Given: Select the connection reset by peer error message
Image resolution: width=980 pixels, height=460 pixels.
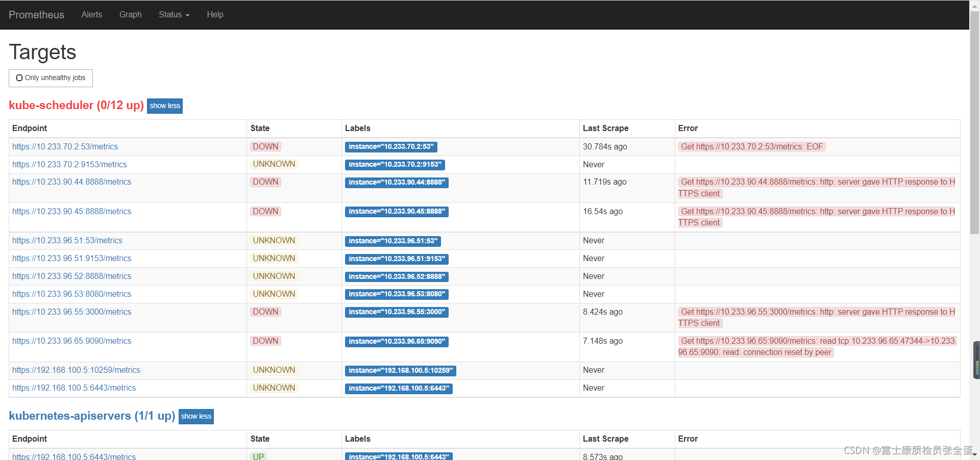Looking at the screenshot, I should coord(817,347).
